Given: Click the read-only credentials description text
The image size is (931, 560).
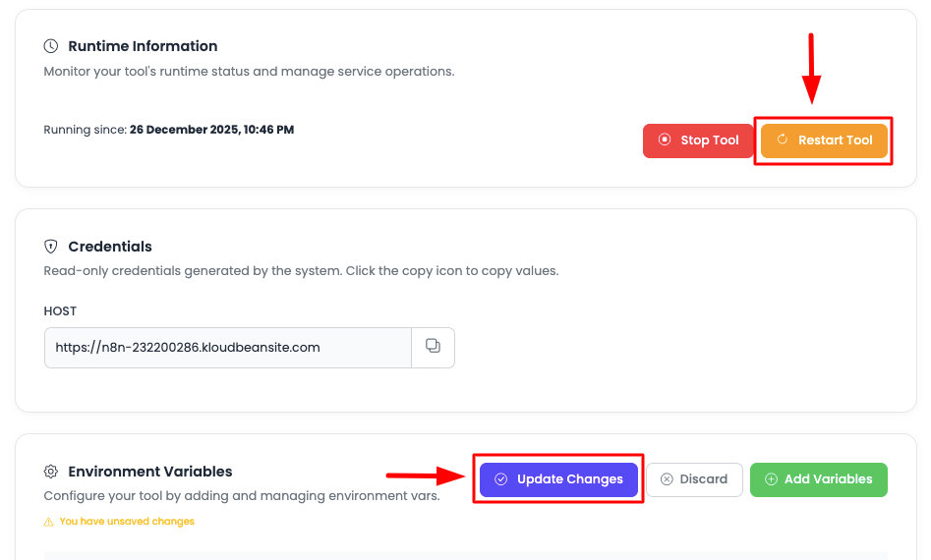Looking at the screenshot, I should click(x=301, y=270).
